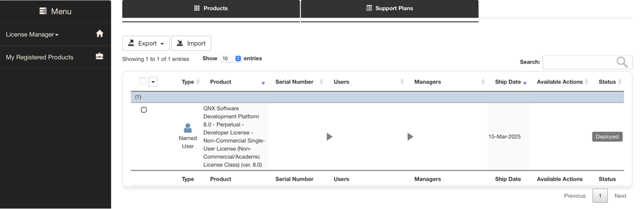This screenshot has width=644, height=209.
Task: Click the footer Managers column label
Action: coord(428,179)
